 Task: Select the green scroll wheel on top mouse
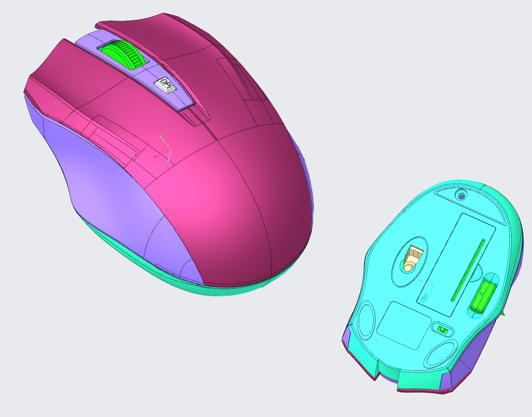pos(124,55)
